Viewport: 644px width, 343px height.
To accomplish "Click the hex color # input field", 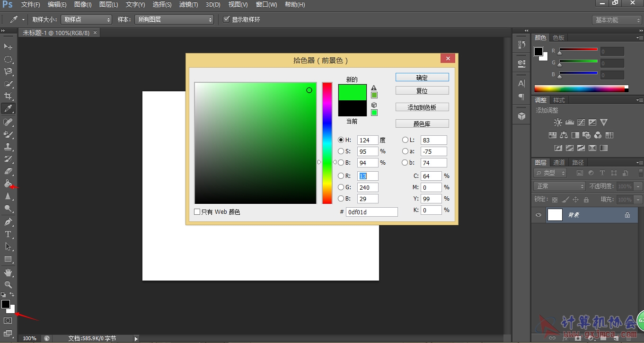I will pyautogui.click(x=372, y=212).
